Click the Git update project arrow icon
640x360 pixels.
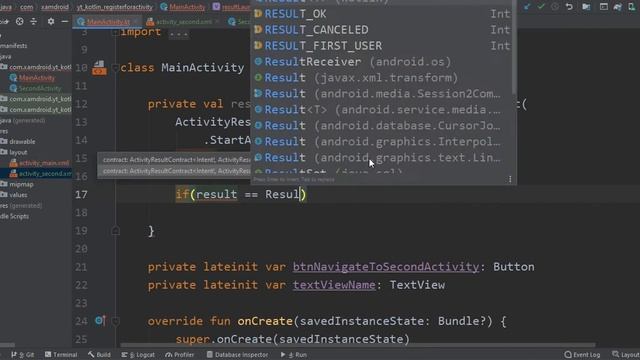[527, 7]
